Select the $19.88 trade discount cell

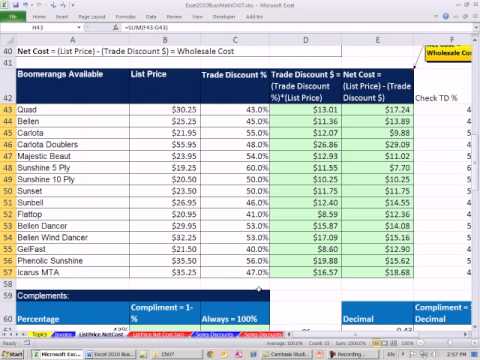[x=306, y=261]
